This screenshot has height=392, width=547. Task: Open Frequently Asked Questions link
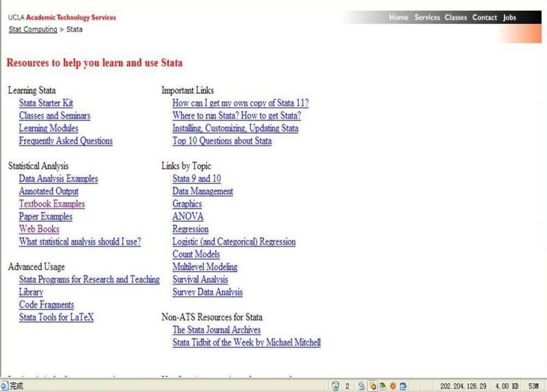[x=66, y=141]
